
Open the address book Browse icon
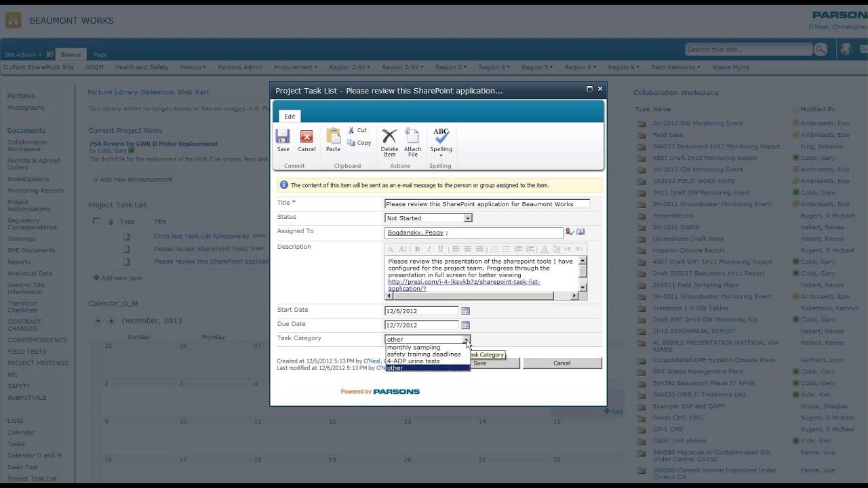pyautogui.click(x=580, y=232)
